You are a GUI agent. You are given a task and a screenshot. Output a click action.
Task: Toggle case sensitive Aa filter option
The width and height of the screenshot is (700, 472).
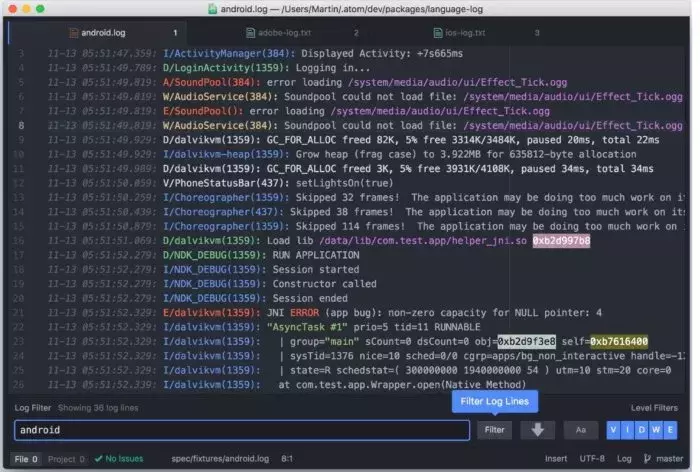(580, 430)
